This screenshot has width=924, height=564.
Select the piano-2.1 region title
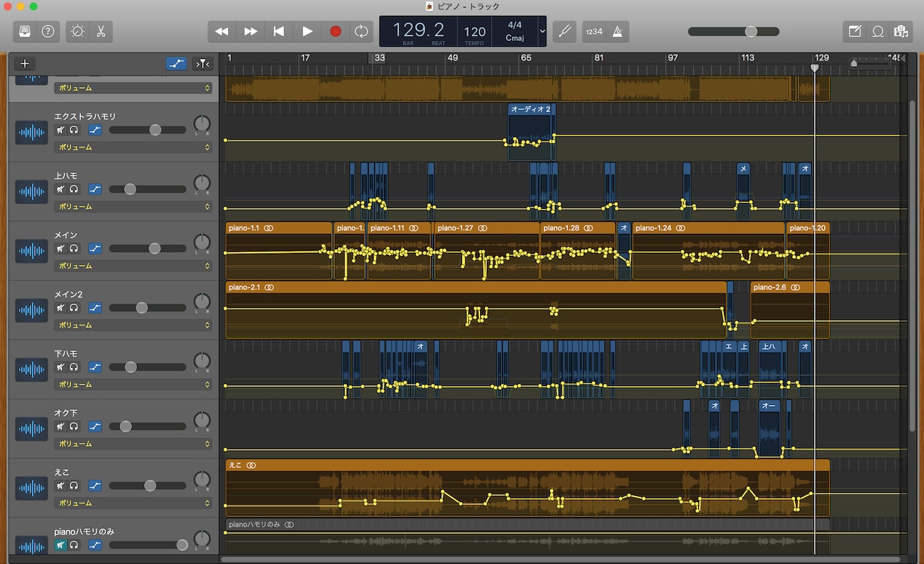tap(244, 288)
